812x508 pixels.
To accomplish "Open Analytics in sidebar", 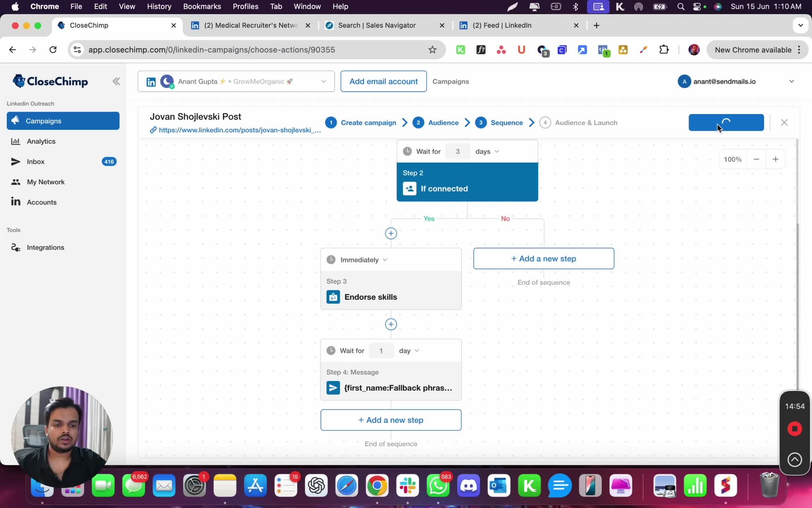I will [41, 141].
